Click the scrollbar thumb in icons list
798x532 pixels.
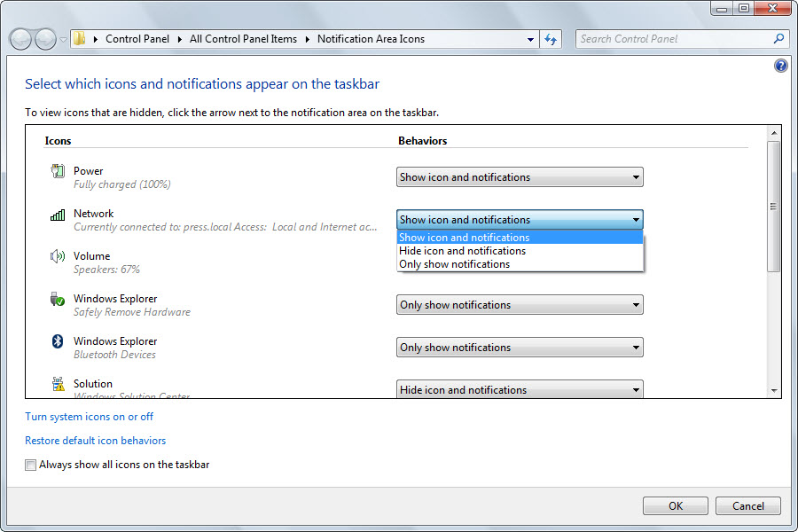tap(773, 207)
